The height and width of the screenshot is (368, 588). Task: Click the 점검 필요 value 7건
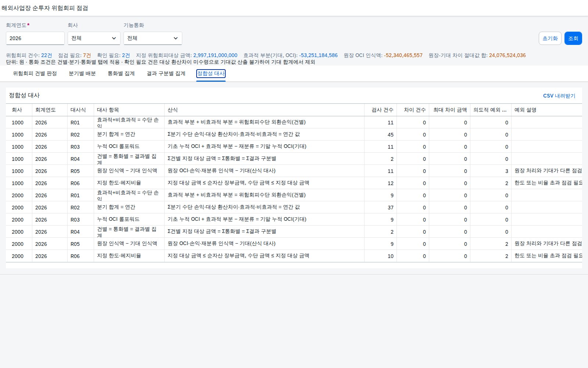[87, 55]
